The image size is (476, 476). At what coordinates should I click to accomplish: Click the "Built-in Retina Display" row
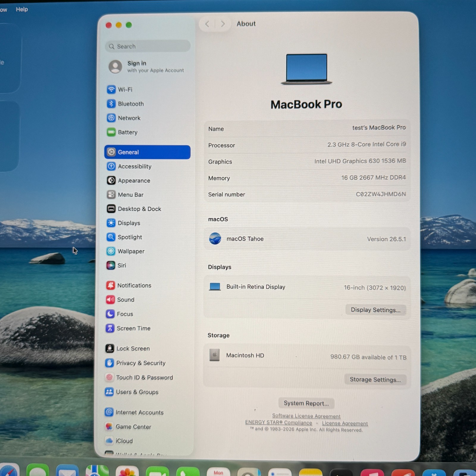pos(307,287)
